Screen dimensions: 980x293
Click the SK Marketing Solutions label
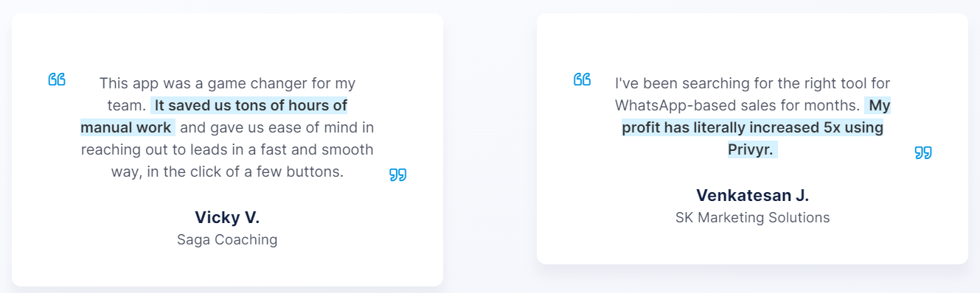pos(752,218)
